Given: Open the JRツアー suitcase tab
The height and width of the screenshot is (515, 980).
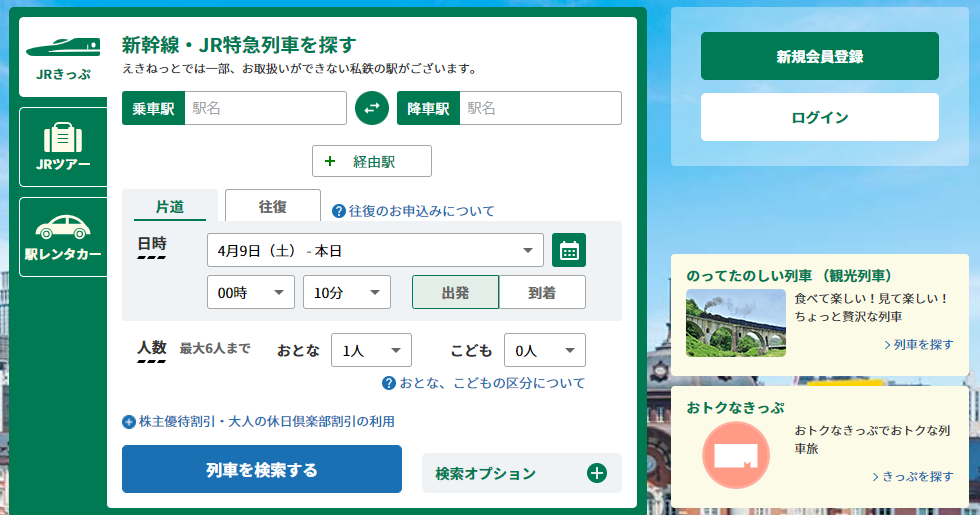Looking at the screenshot, I should 63,147.
